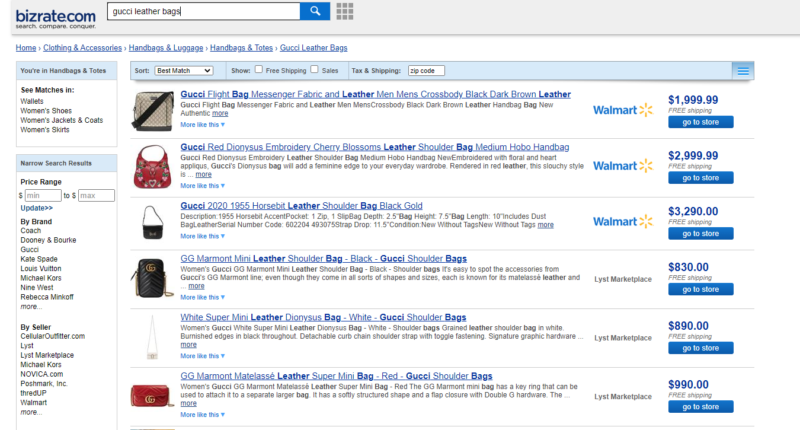800x430 pixels.
Task: Expand More like this under Marmont Matelassé
Action: click(202, 415)
